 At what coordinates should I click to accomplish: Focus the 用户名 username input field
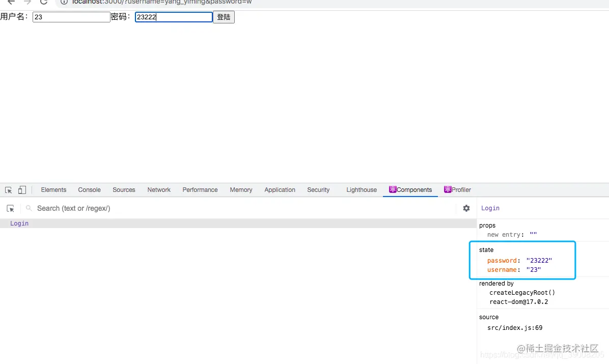click(71, 17)
